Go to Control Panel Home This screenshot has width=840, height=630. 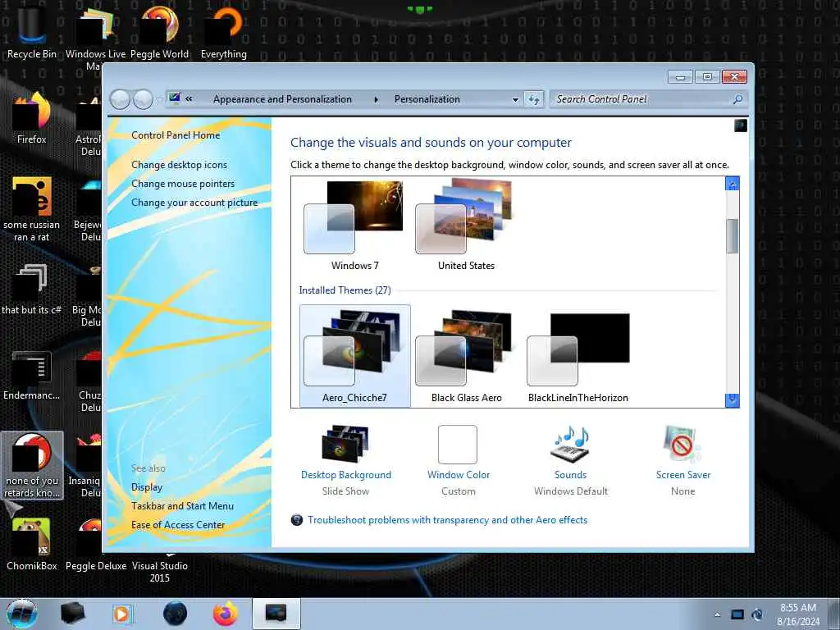pyautogui.click(x=176, y=135)
